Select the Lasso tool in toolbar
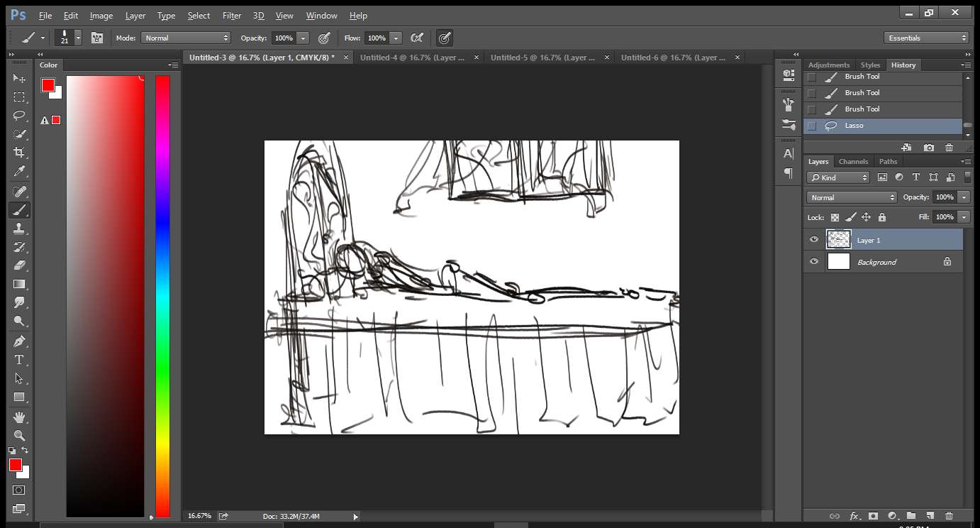 (19, 116)
